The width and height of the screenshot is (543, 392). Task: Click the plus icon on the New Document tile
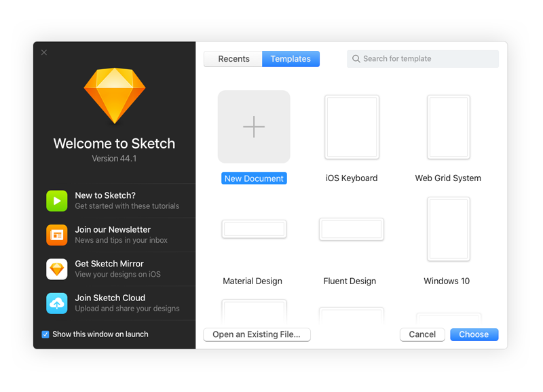[254, 127]
